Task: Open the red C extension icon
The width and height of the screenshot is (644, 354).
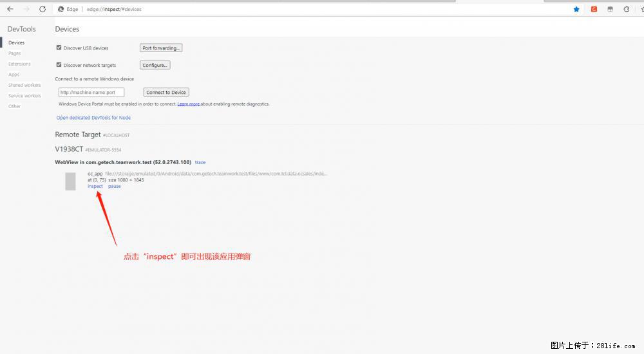Action: click(594, 9)
